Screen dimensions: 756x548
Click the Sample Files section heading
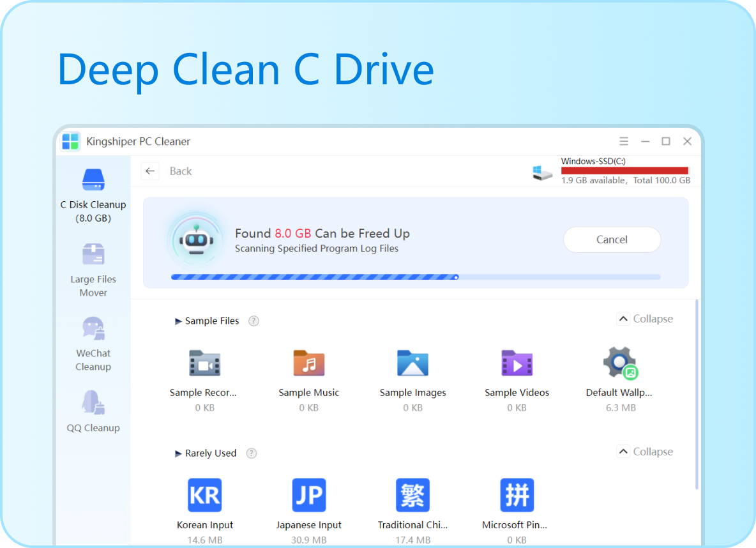coord(212,321)
